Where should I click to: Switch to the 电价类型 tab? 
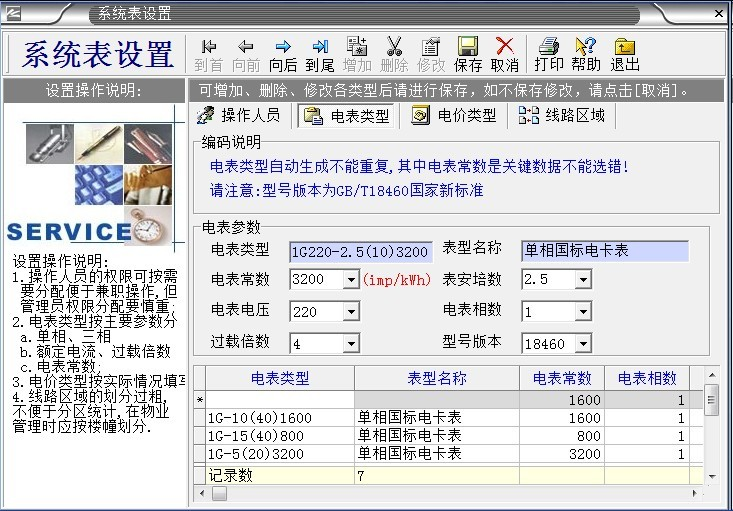455,115
